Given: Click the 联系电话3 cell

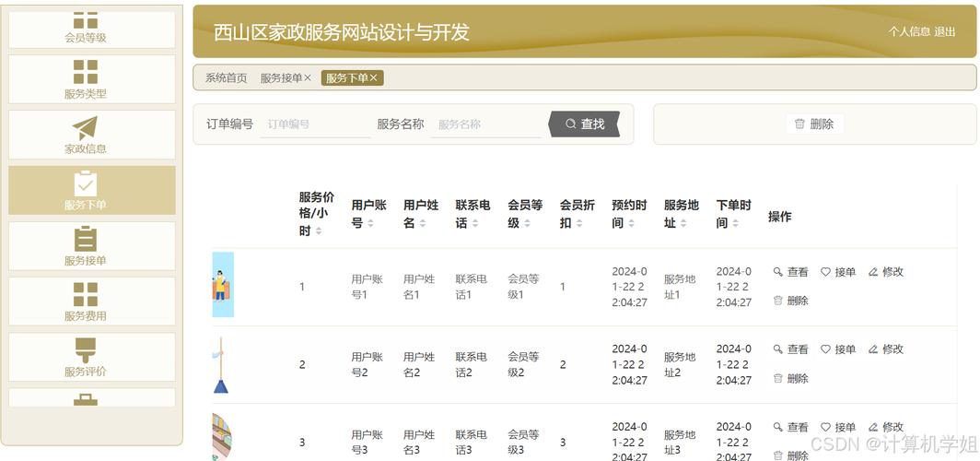Looking at the screenshot, I should (472, 443).
